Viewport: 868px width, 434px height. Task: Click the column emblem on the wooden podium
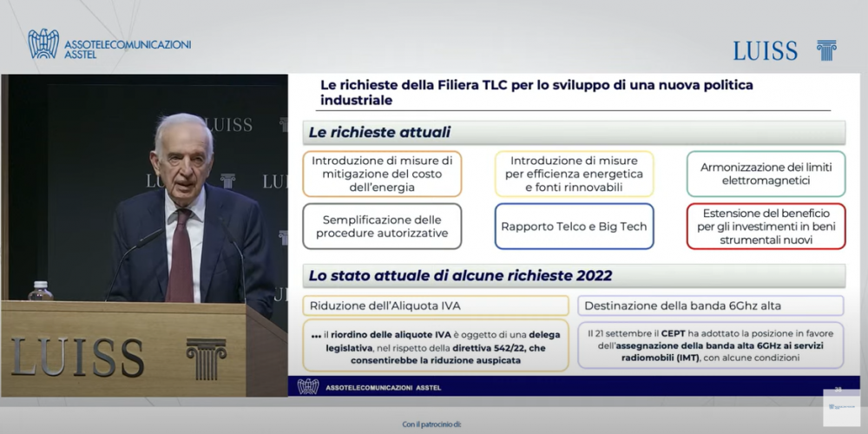[206, 358]
